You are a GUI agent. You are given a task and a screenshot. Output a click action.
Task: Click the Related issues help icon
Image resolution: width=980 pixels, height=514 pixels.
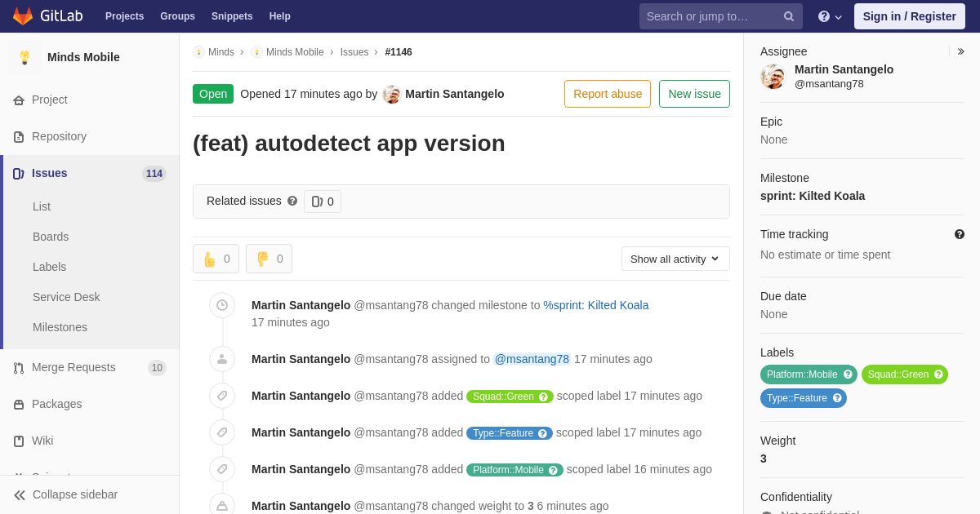292,201
